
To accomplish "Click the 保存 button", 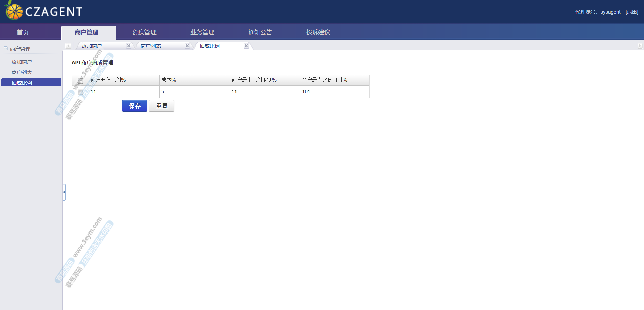I will click(x=134, y=106).
